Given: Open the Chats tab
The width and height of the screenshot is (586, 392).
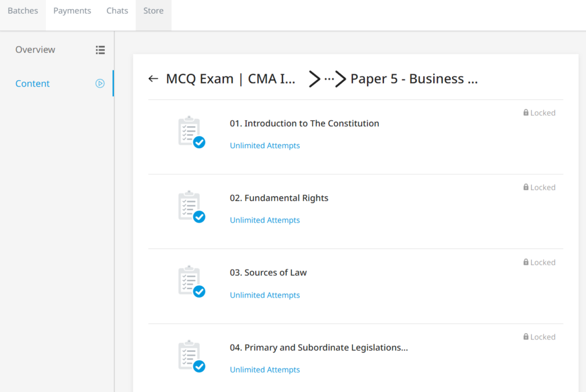Looking at the screenshot, I should [117, 10].
